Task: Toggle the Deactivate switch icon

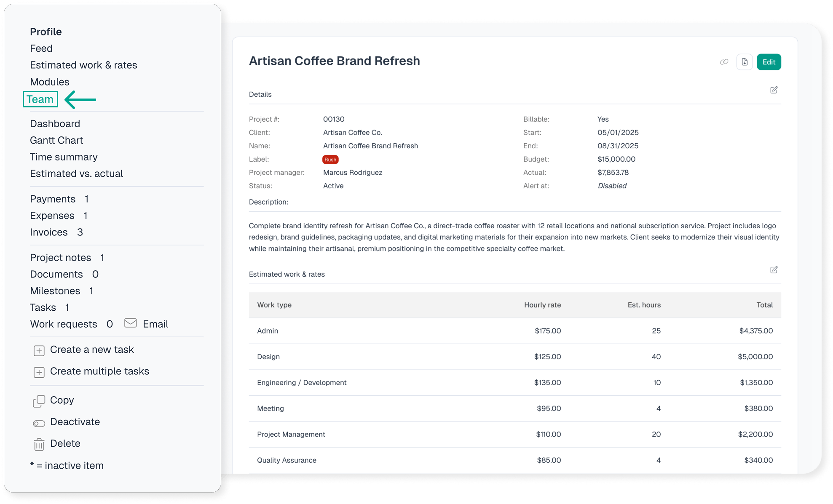Action: 39,423
